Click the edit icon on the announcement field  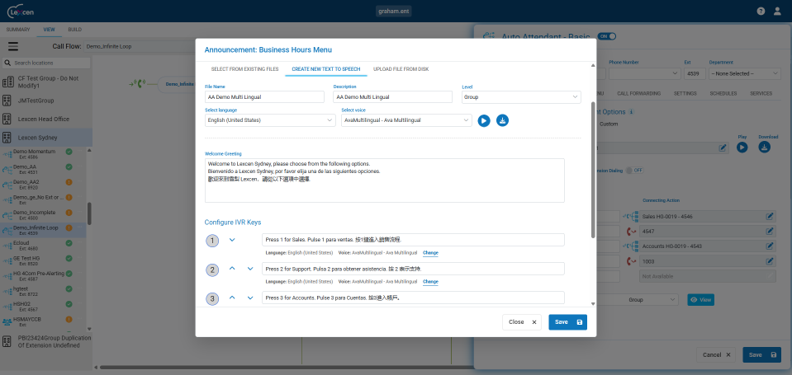coord(723,148)
